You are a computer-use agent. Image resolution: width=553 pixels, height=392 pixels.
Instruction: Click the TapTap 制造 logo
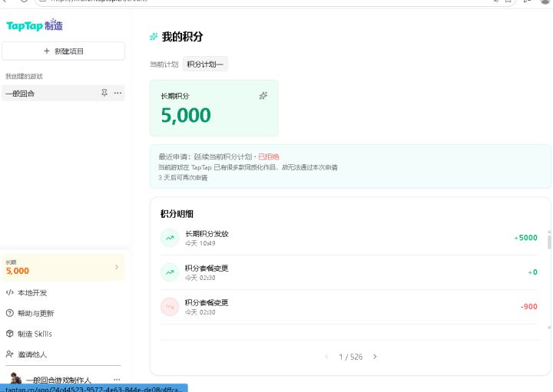coord(35,25)
